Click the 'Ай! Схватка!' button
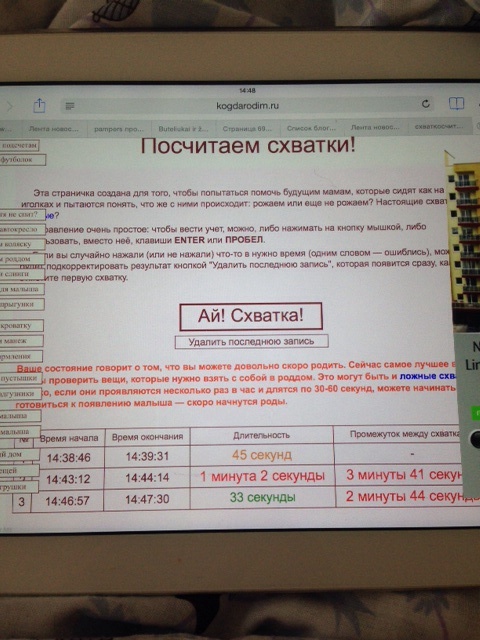Image resolution: width=480 pixels, height=640 pixels. [x=251, y=316]
